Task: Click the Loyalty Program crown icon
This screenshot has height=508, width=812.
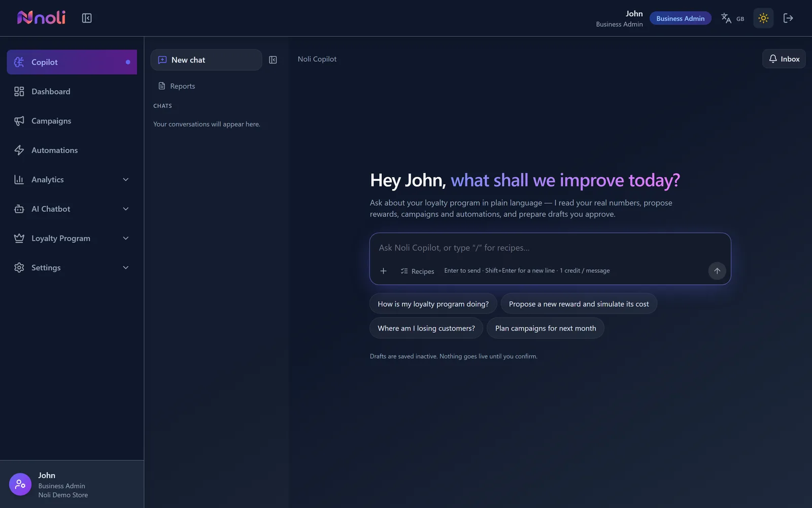Action: (19, 238)
